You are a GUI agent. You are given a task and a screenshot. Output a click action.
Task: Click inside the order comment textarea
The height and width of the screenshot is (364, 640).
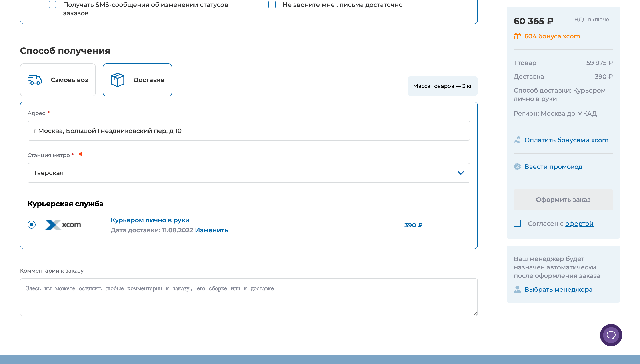pyautogui.click(x=248, y=297)
